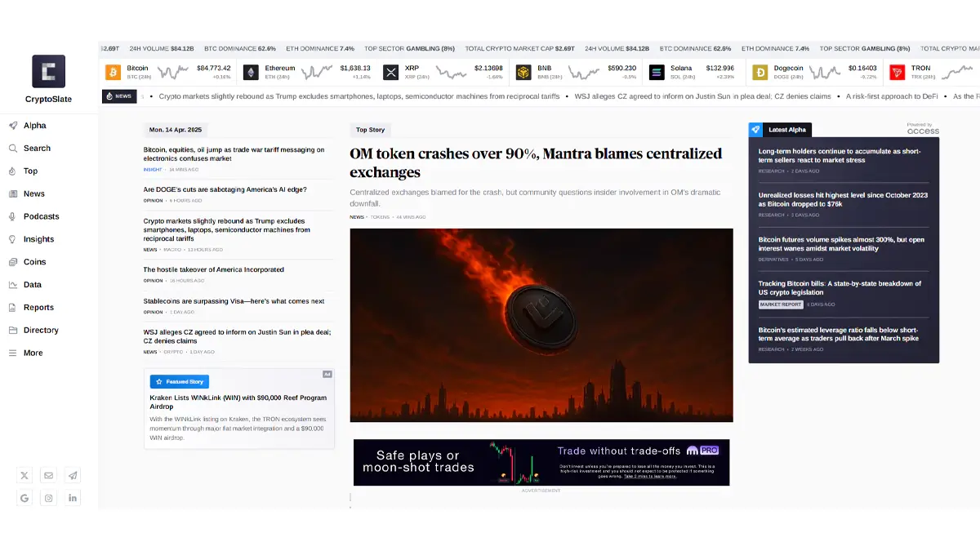The width and height of the screenshot is (980, 551).
Task: Open the Insights menu item label
Action: click(39, 239)
